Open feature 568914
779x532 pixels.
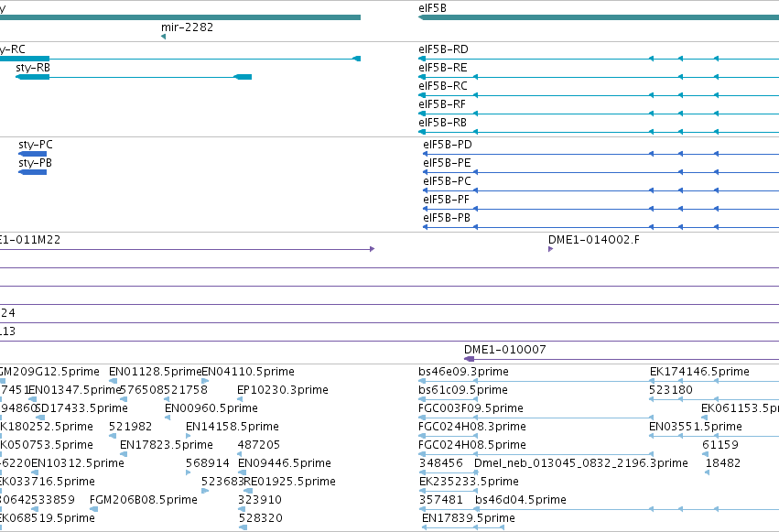pyautogui.click(x=207, y=463)
